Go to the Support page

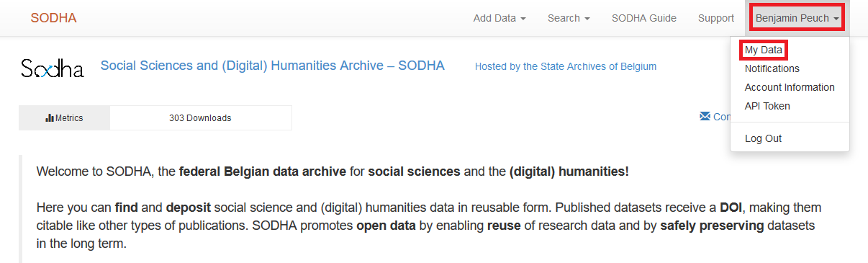716,18
